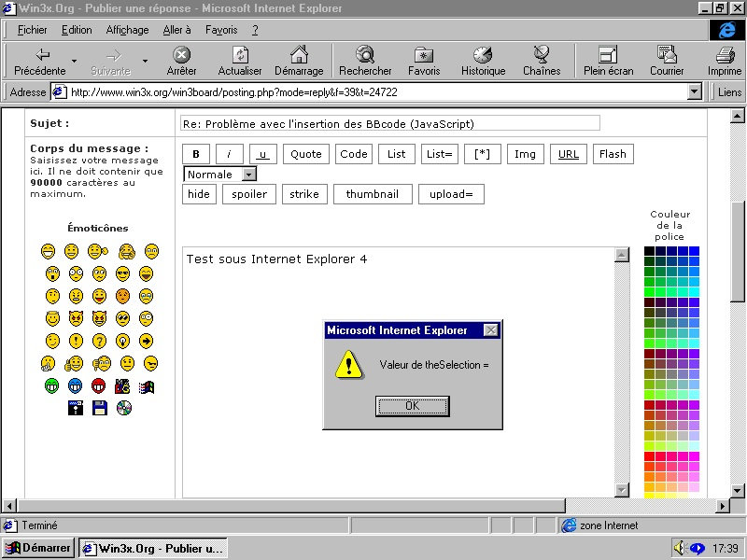Click the u underline BBcode button
Image resolution: width=747 pixels, height=560 pixels.
pyautogui.click(x=263, y=154)
